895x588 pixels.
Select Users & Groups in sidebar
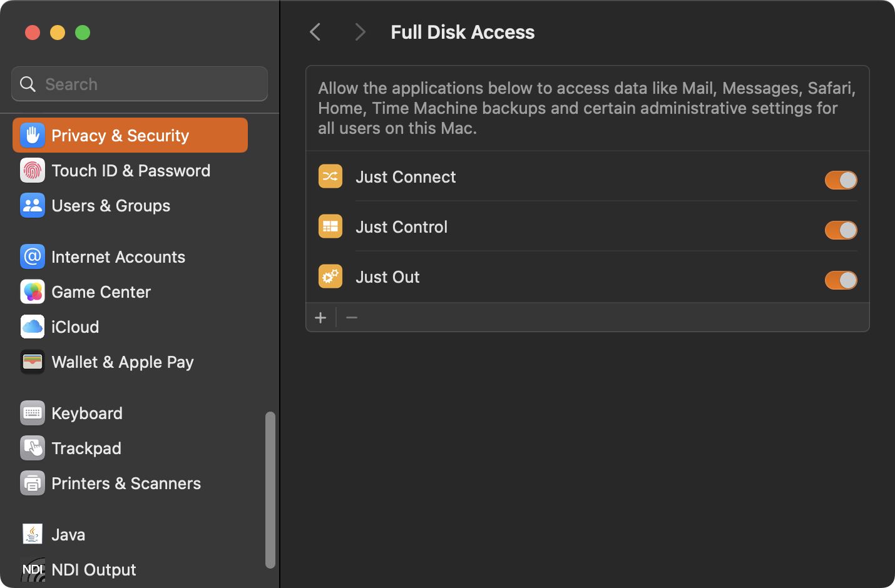click(x=130, y=205)
